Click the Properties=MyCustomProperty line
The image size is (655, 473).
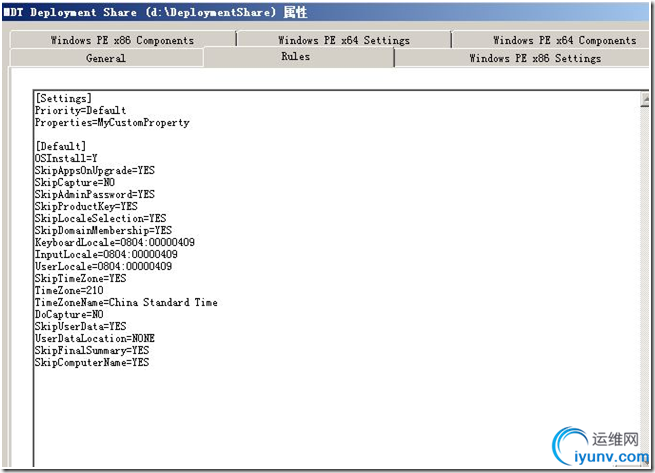pos(112,122)
